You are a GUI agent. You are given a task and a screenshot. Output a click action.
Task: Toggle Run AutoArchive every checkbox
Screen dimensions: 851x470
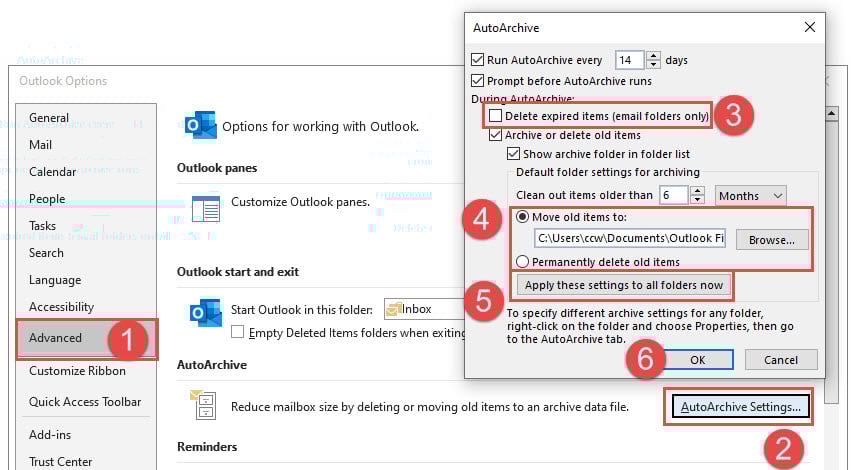(478, 60)
